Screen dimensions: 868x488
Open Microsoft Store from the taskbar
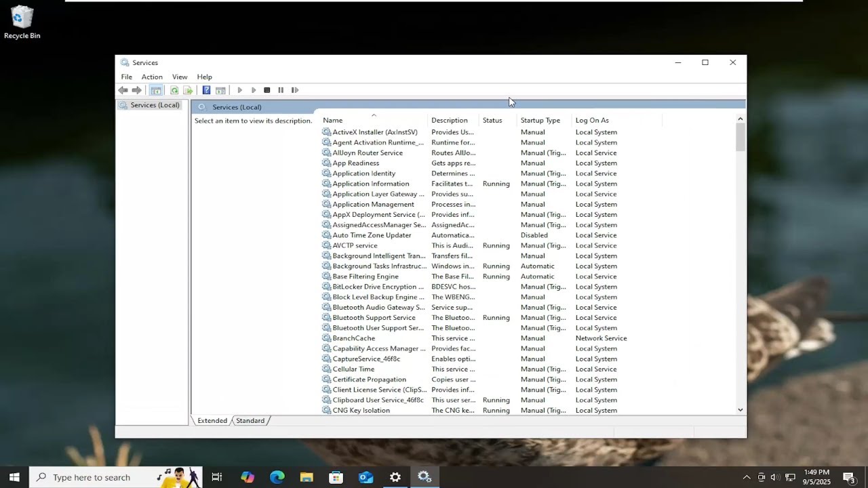[336, 477]
